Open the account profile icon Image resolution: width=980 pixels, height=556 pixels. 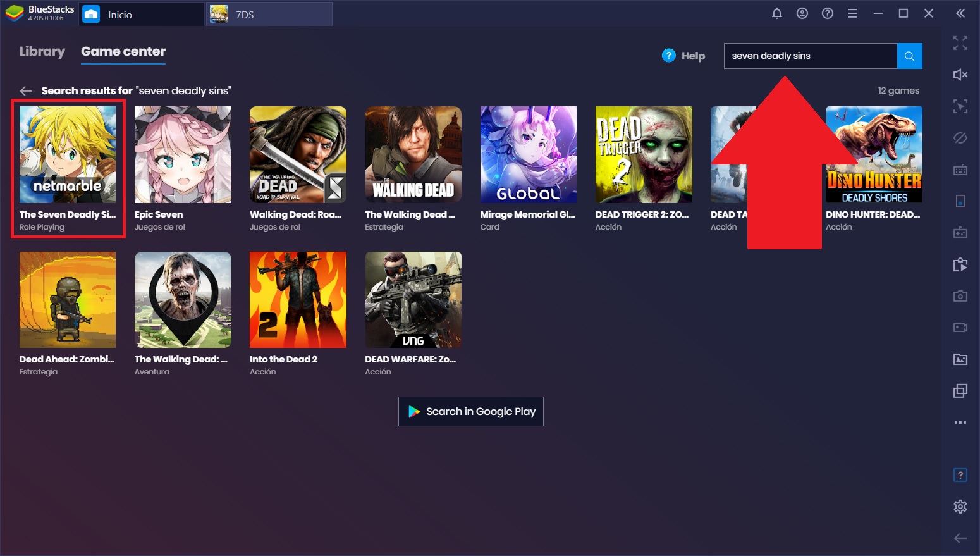click(x=802, y=13)
